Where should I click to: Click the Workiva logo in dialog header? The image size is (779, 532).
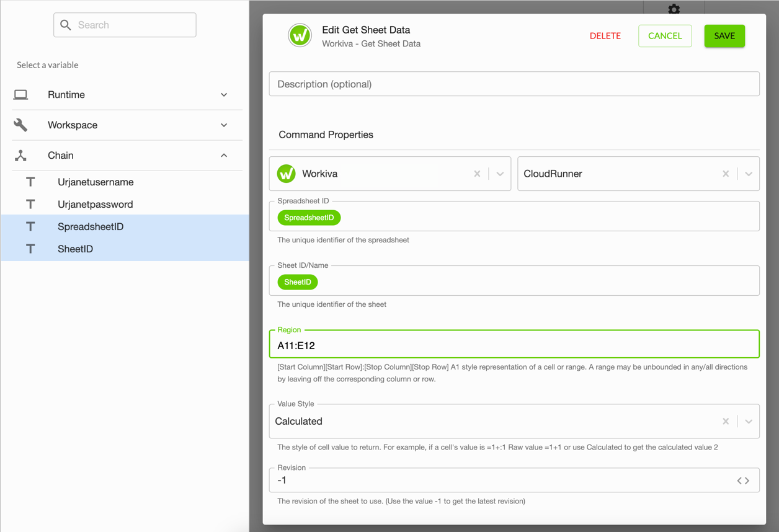point(300,35)
